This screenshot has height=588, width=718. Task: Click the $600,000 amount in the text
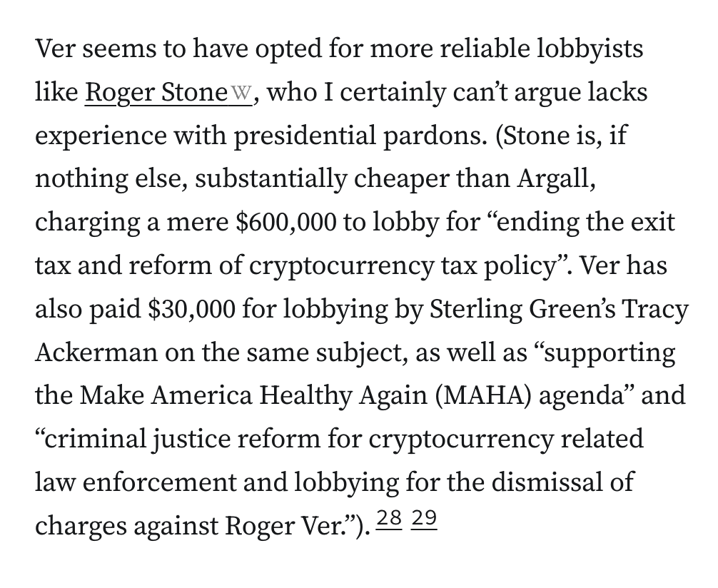[286, 222]
